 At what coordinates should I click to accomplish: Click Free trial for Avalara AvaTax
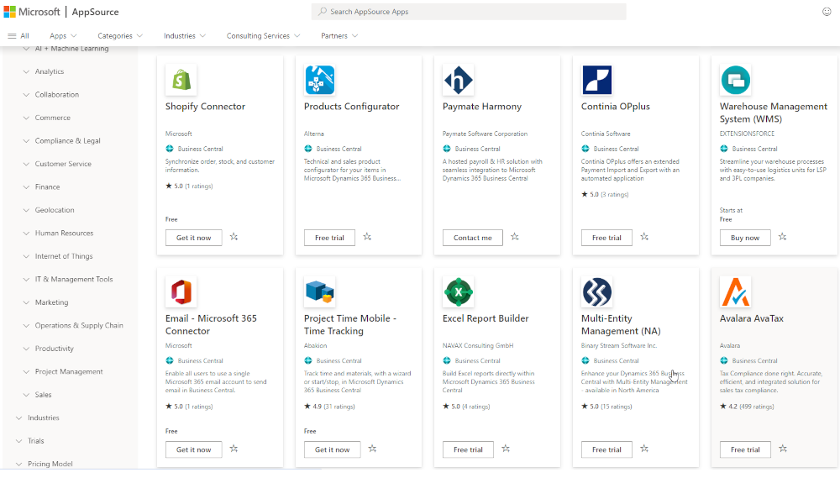tap(745, 450)
